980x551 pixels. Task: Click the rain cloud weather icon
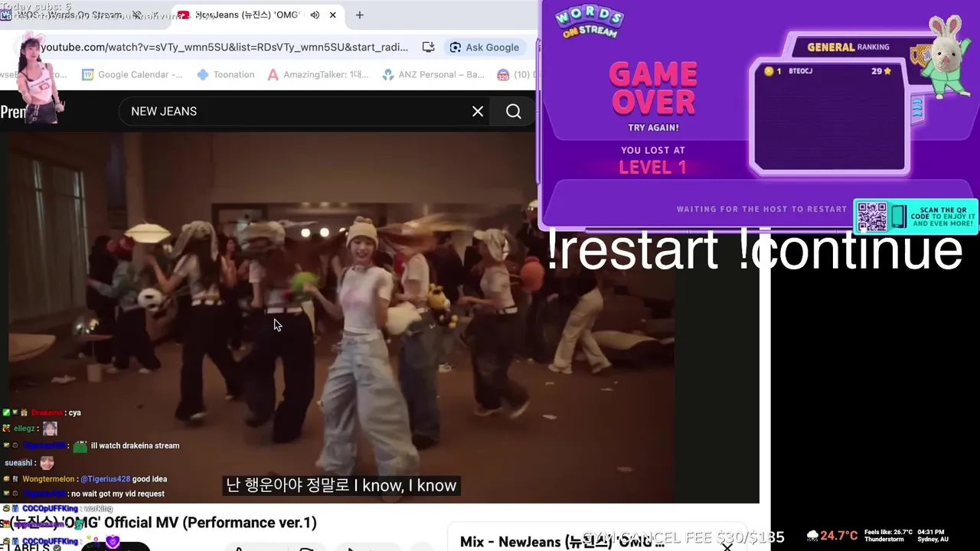coord(812,536)
